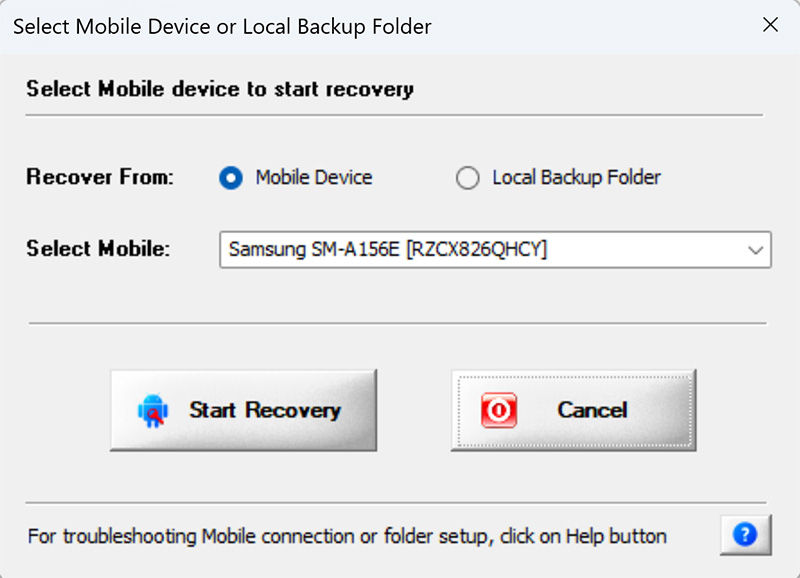This screenshot has width=800, height=578.
Task: Click the Start Recovery button
Action: pyautogui.click(x=242, y=409)
